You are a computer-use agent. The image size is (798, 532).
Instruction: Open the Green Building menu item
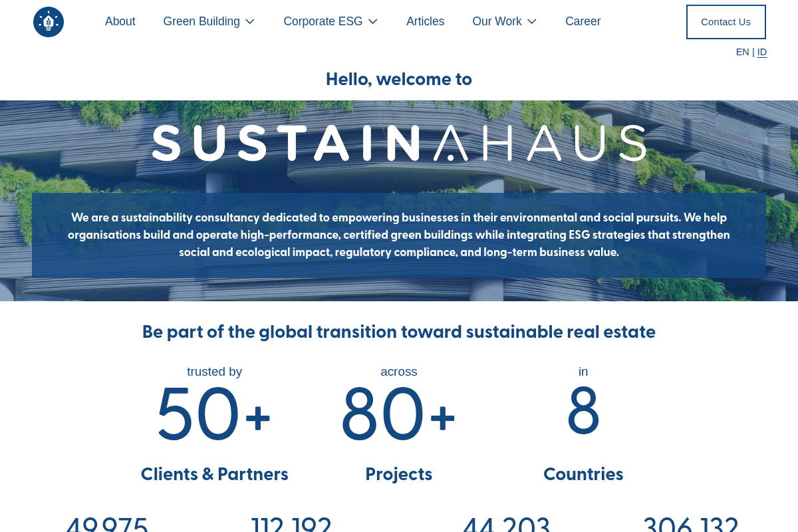(x=201, y=21)
